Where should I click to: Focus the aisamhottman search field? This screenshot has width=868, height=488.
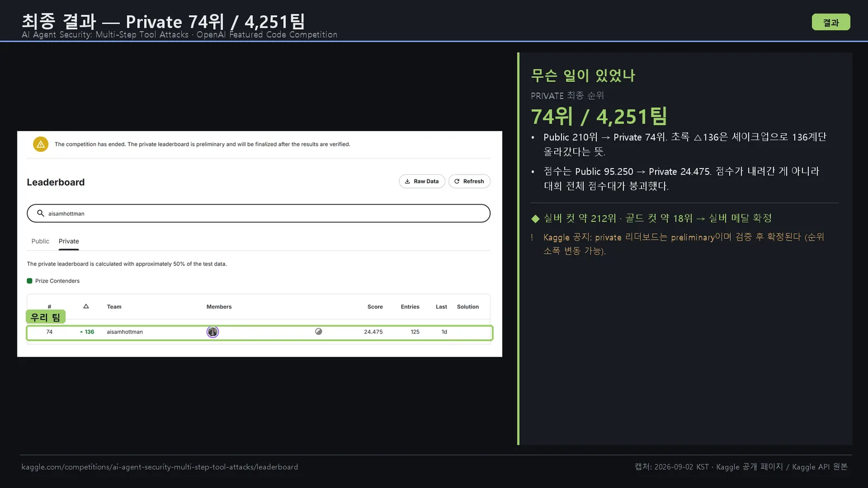click(x=259, y=213)
